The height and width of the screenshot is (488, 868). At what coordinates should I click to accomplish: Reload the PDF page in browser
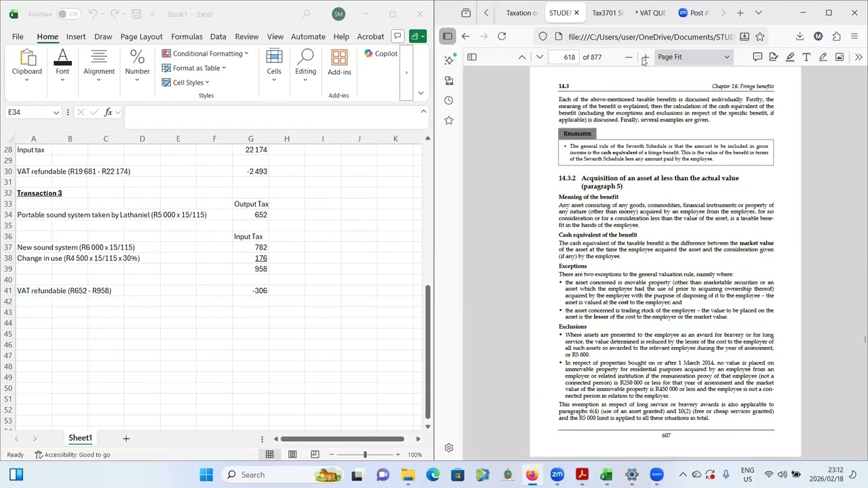(502, 37)
